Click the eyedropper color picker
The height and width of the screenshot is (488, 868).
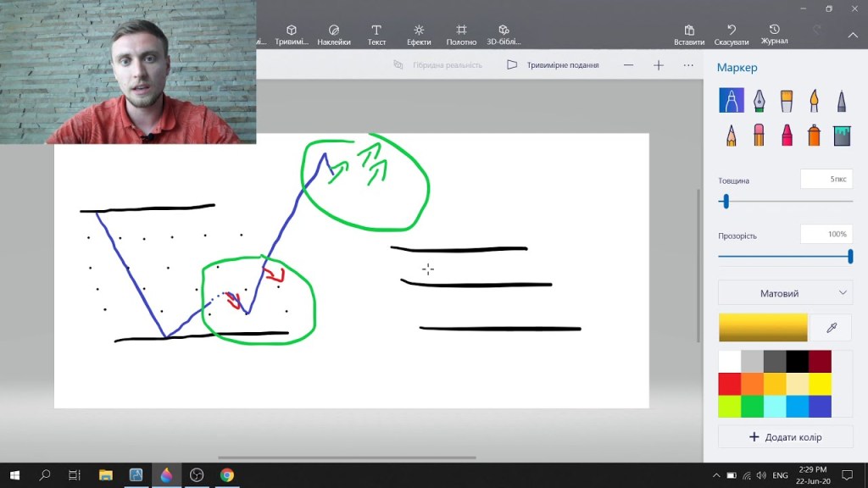tap(831, 327)
